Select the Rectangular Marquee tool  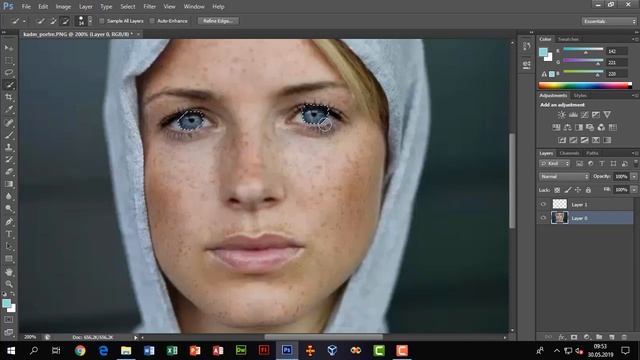pyautogui.click(x=9, y=60)
